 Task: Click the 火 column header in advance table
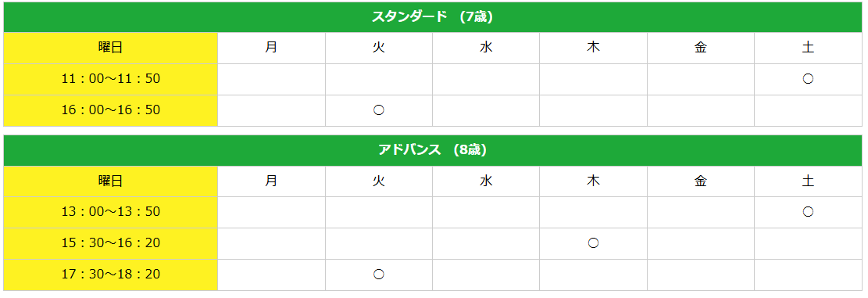pos(379,181)
